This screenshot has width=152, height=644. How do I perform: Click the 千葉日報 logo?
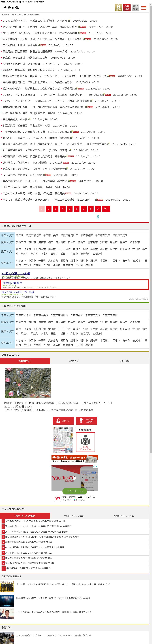pyautogui.click(x=11, y=8)
